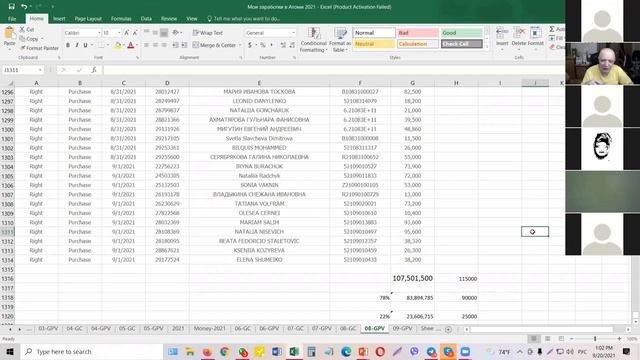
Task: Click the Increase Indent icon
Action: coord(184,45)
